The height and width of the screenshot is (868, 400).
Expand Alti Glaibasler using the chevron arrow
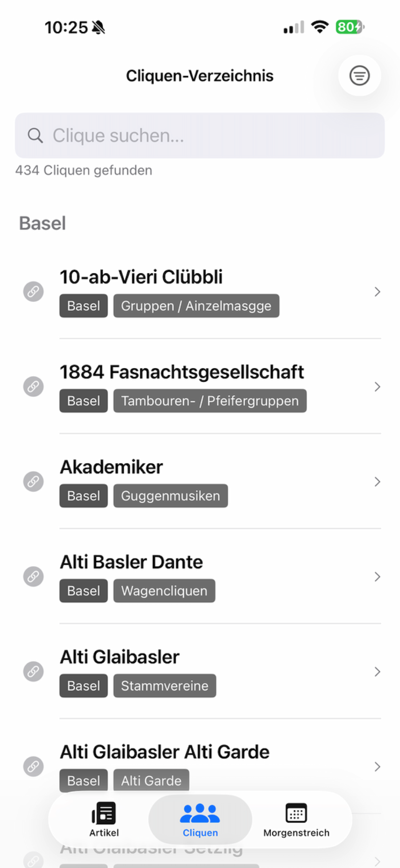pyautogui.click(x=377, y=672)
